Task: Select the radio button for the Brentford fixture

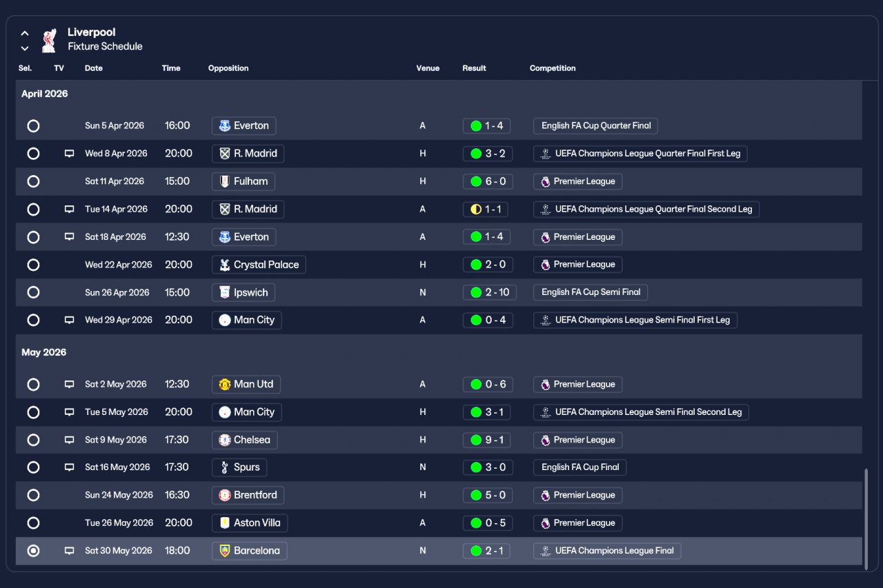Action: click(33, 495)
